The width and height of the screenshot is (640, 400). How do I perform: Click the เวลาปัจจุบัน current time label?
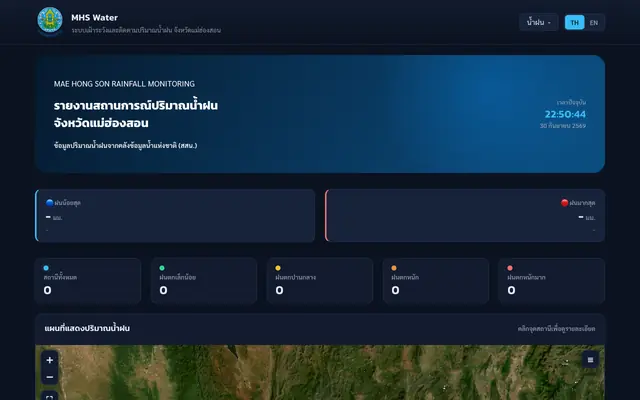click(x=571, y=102)
